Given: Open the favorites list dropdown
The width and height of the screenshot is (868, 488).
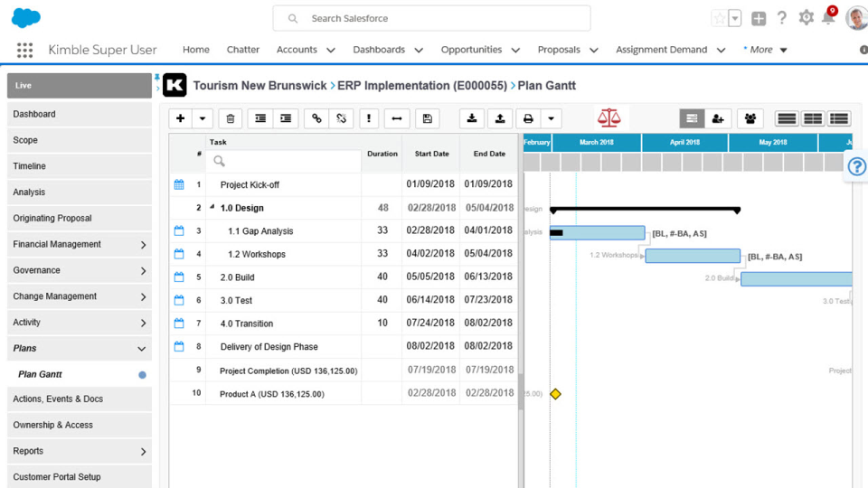Looking at the screenshot, I should [x=735, y=18].
